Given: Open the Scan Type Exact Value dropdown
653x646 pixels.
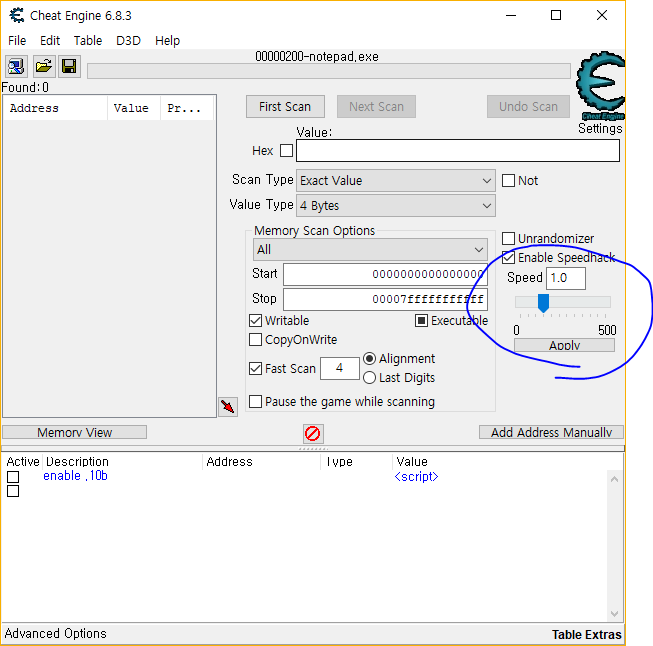Looking at the screenshot, I should (396, 181).
